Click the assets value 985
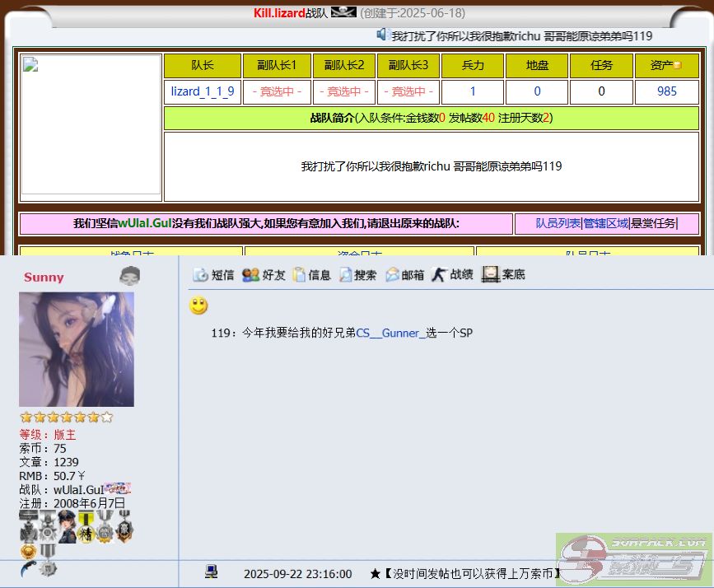This screenshot has width=714, height=588. click(x=666, y=91)
